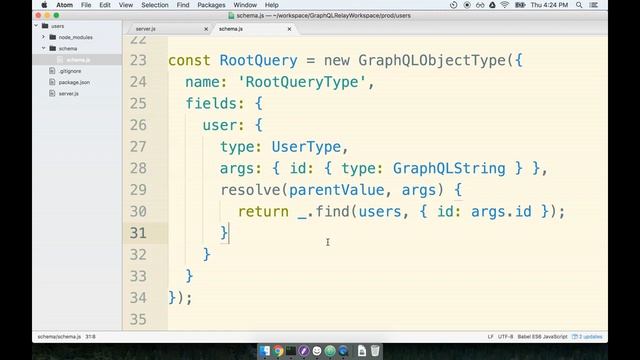Click the 2 updates link

tap(587, 337)
